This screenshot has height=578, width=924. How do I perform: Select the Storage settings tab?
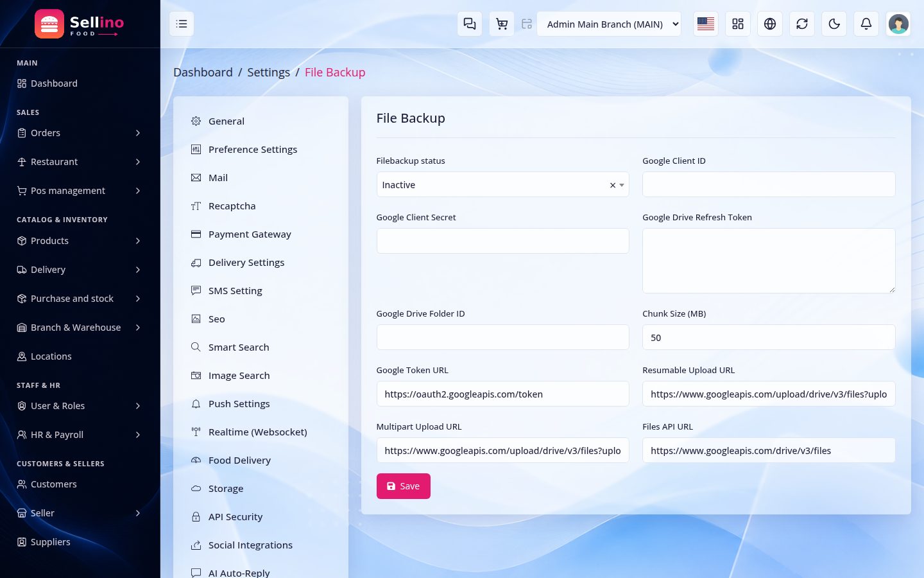point(261,489)
